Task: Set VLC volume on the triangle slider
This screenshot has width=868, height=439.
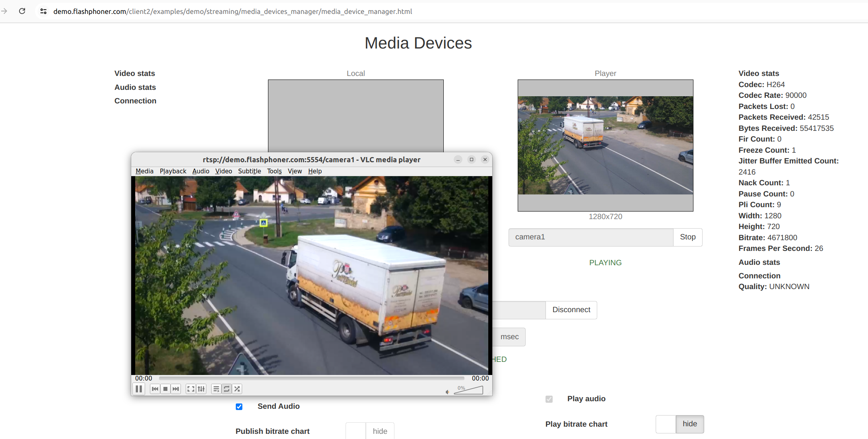Action: click(468, 390)
